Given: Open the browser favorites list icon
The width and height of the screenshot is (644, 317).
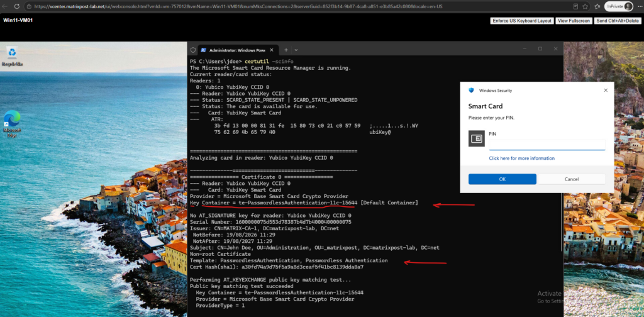Looking at the screenshot, I should pos(597,6).
